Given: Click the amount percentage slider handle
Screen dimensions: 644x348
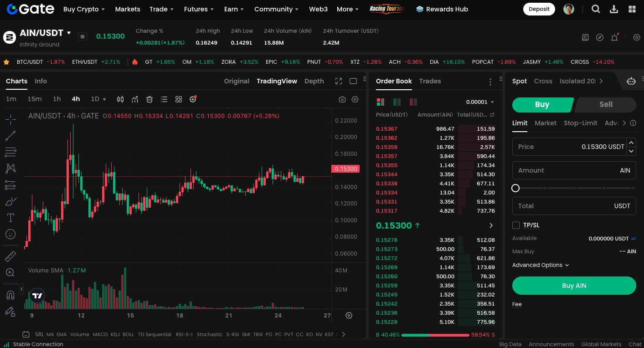Looking at the screenshot, I should pos(515,188).
